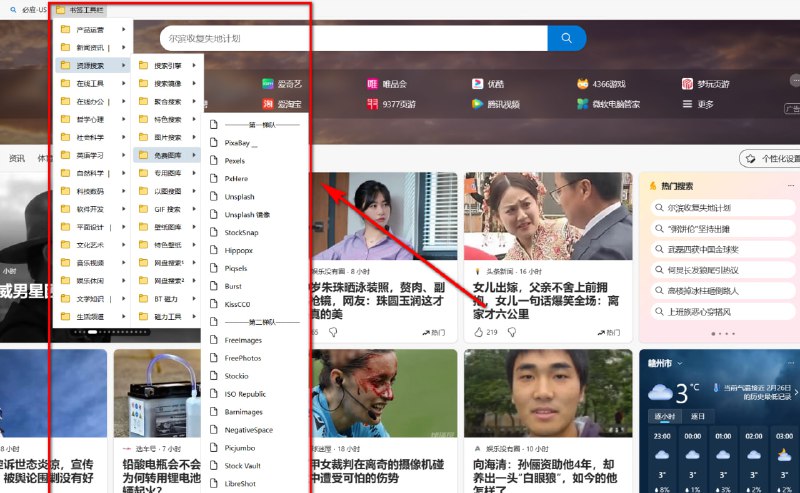Click the news carousel pagination dots
Image resolution: width=800 pixels, height=493 pixels.
click(x=112, y=332)
